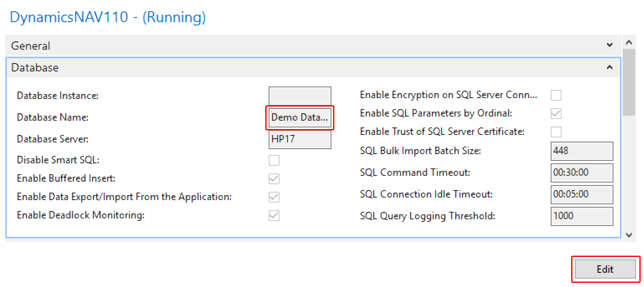Open the General section header
Viewport: 644px width, 287px height.
(x=313, y=46)
